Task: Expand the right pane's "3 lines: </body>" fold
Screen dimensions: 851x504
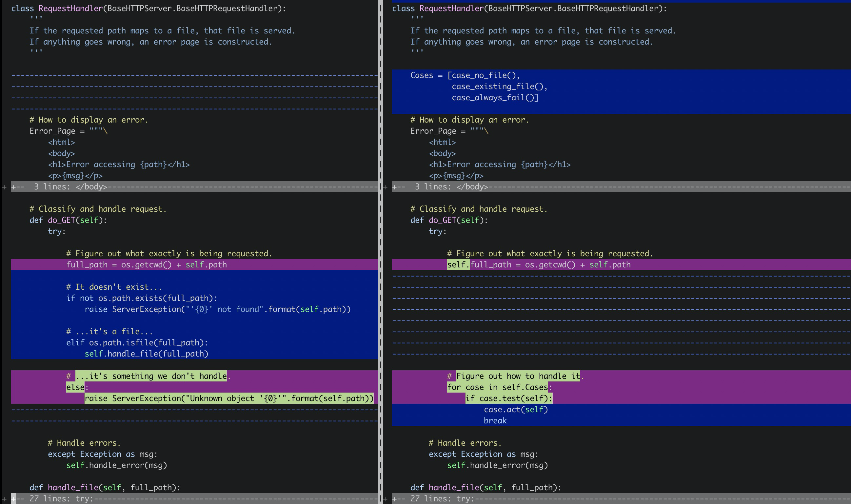Action: pyautogui.click(x=621, y=186)
